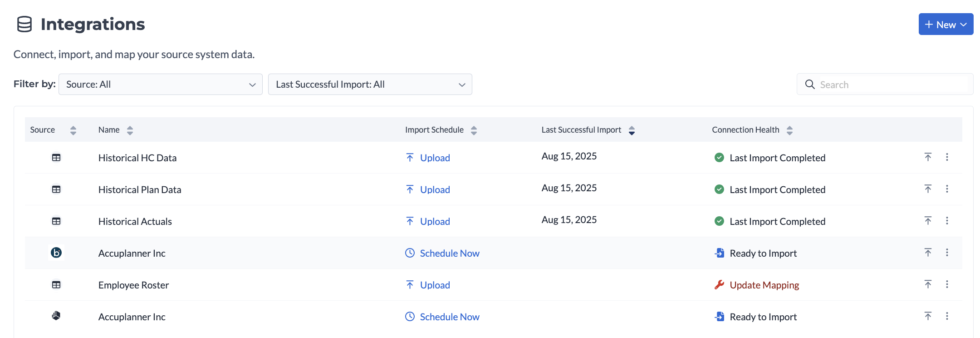The image size is (980, 338).
Task: Sort table by Name column
Action: (130, 130)
